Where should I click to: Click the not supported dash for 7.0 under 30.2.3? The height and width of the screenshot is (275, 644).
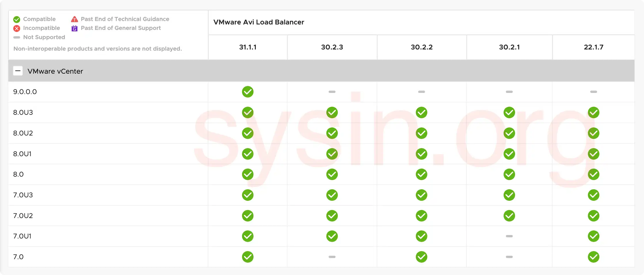(332, 257)
